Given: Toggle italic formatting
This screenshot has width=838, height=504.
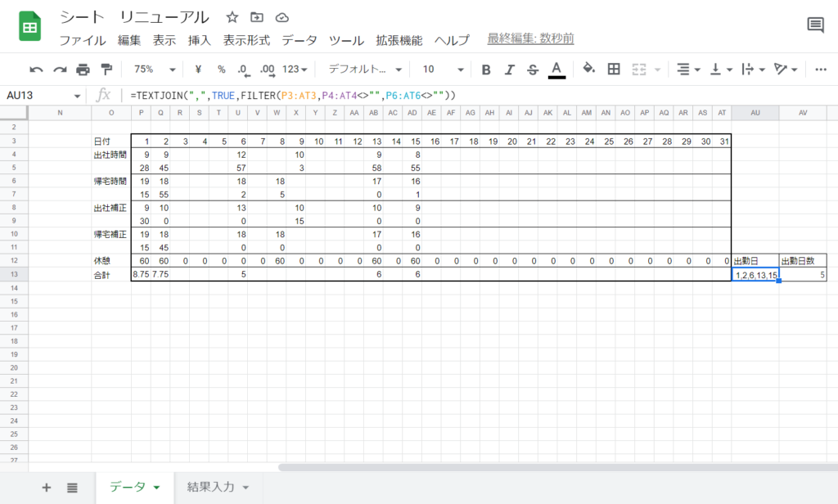Looking at the screenshot, I should click(508, 70).
